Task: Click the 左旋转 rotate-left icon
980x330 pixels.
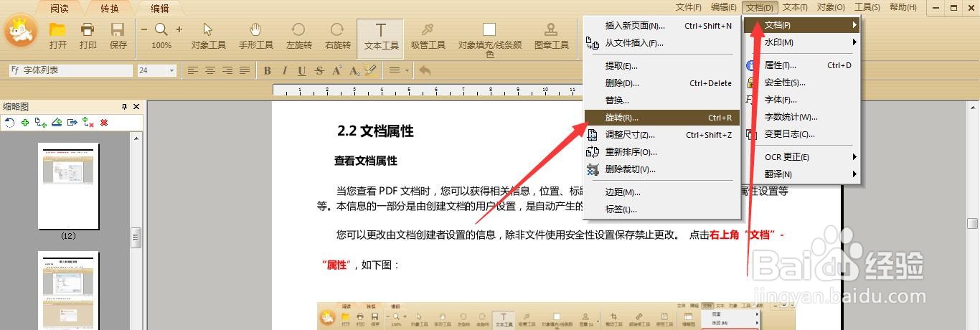Action: tap(298, 29)
